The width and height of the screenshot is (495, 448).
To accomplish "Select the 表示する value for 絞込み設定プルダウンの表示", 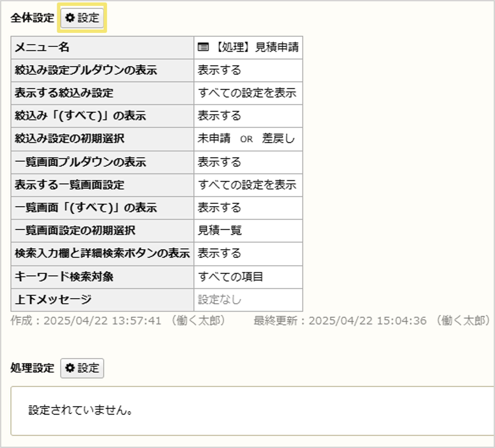I will click(x=219, y=70).
